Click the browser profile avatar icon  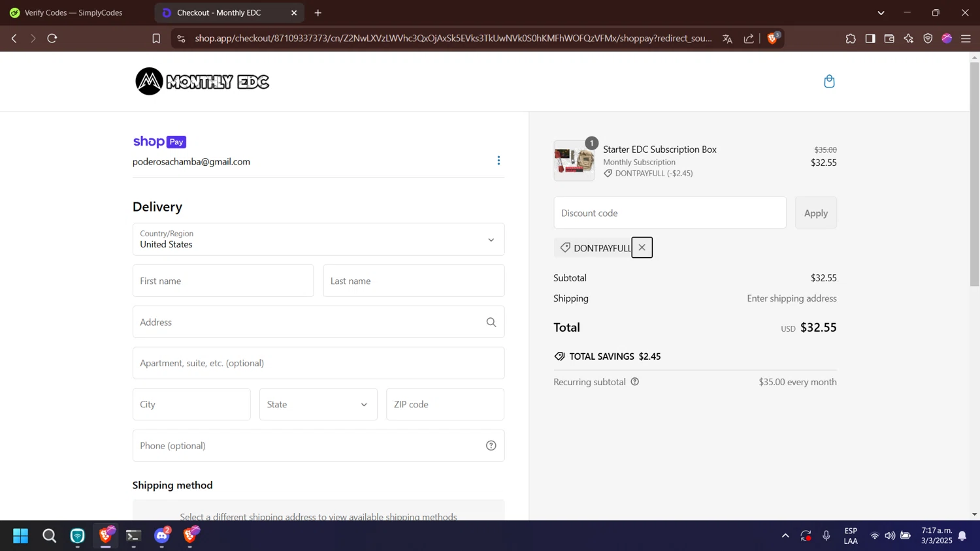(x=947, y=39)
